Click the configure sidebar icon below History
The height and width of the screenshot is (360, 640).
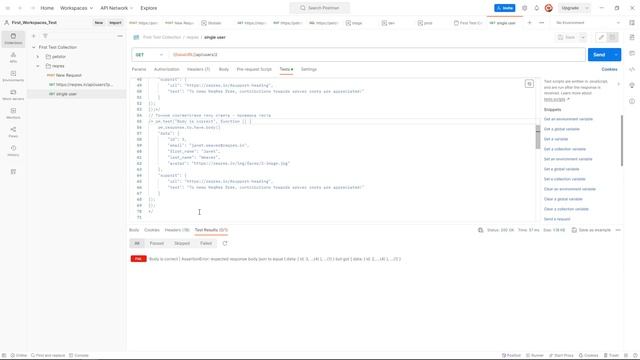pyautogui.click(x=13, y=172)
